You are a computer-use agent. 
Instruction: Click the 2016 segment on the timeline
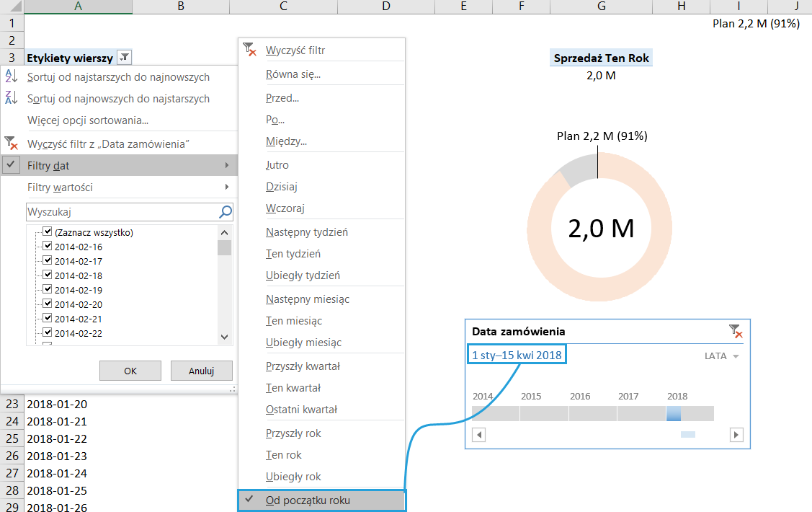click(592, 413)
